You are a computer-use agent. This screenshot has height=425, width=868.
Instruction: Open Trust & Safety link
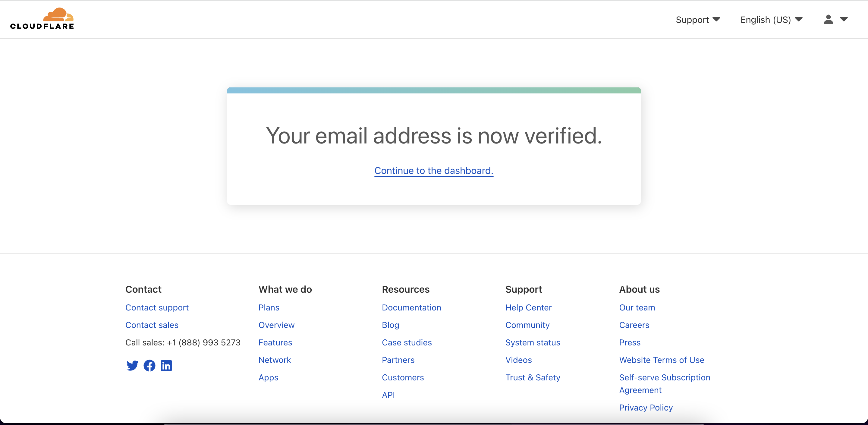point(532,377)
